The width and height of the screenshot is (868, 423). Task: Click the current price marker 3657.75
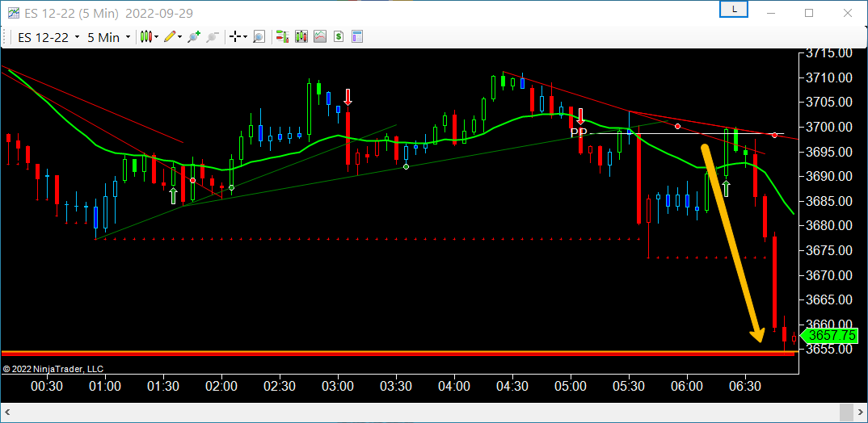pos(830,335)
